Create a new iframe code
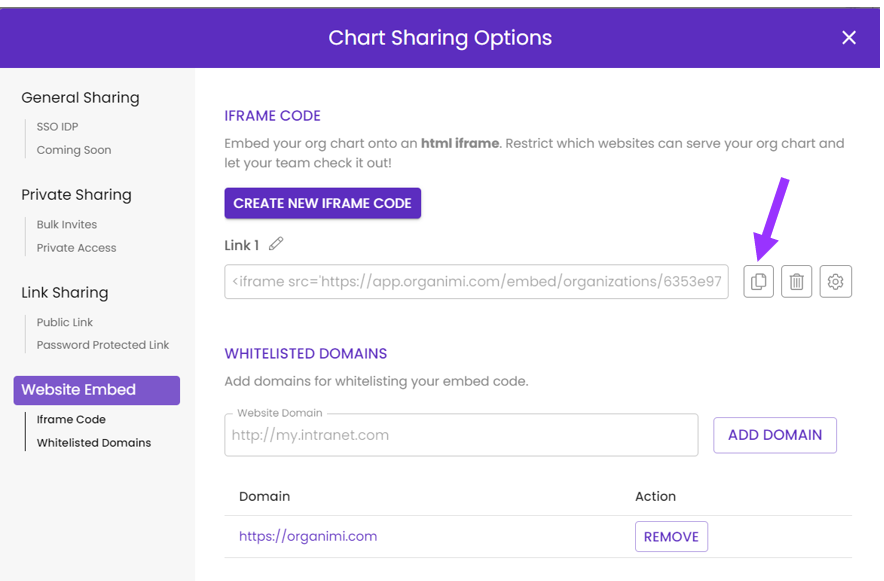884x581 pixels. (322, 203)
